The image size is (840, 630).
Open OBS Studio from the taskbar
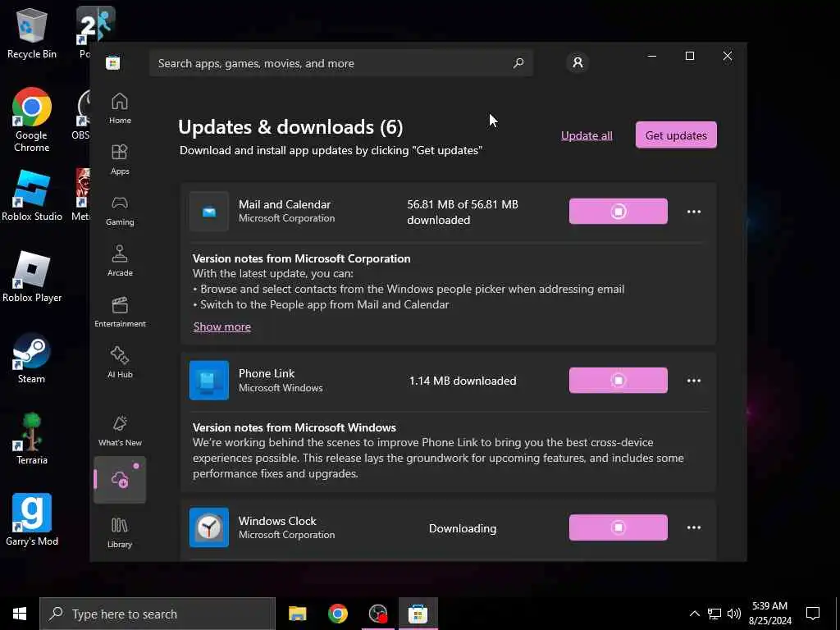[377, 614]
